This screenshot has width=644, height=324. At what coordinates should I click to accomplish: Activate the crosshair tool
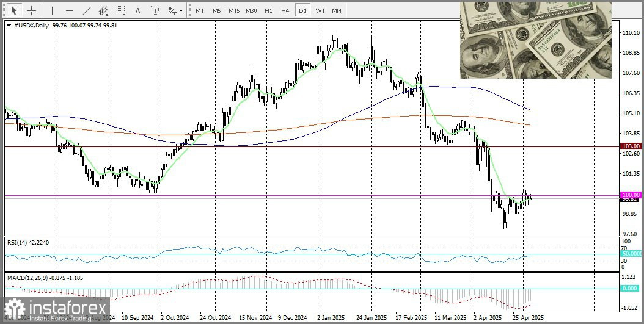[31, 10]
